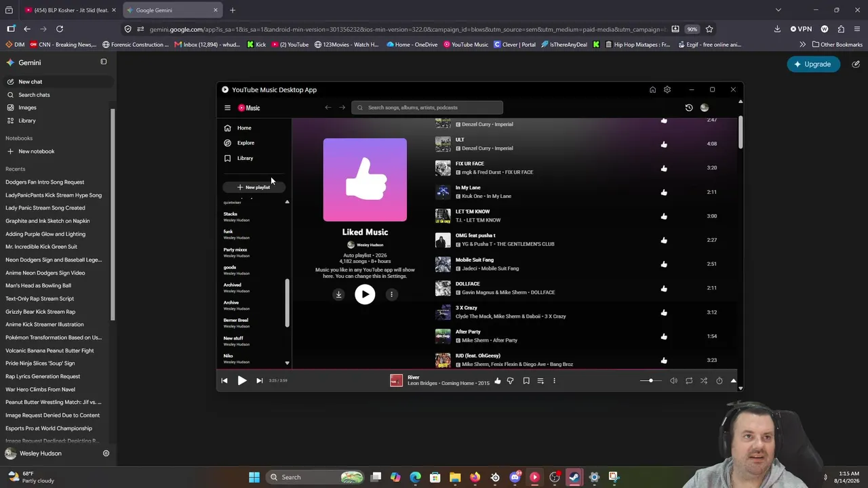Start a New chat in Gemini

(x=56, y=82)
